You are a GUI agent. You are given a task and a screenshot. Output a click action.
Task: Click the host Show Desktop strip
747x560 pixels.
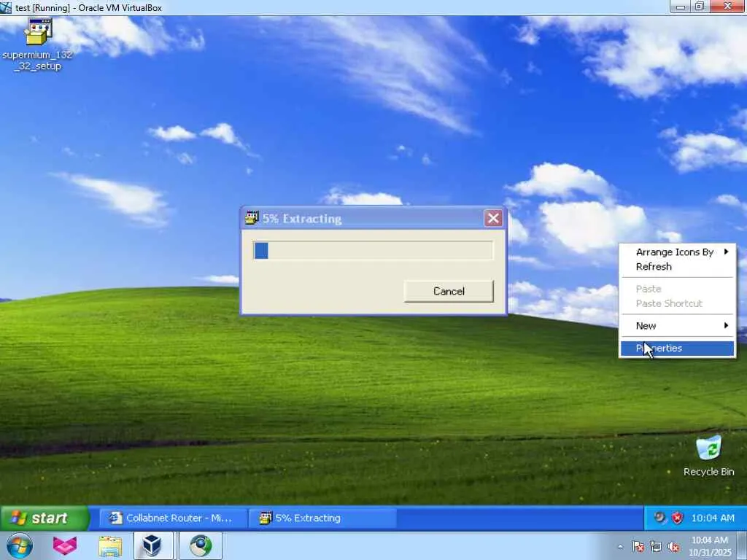pos(742,545)
